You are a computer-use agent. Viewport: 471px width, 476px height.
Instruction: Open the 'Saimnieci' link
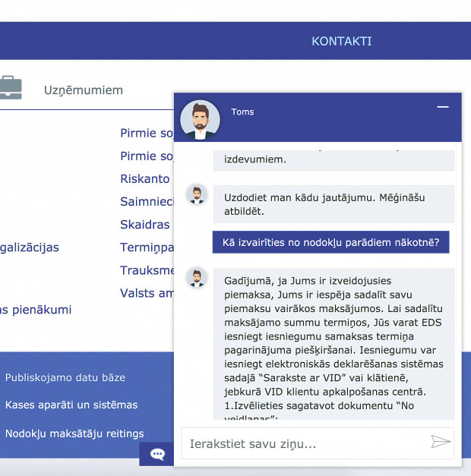tap(147, 202)
